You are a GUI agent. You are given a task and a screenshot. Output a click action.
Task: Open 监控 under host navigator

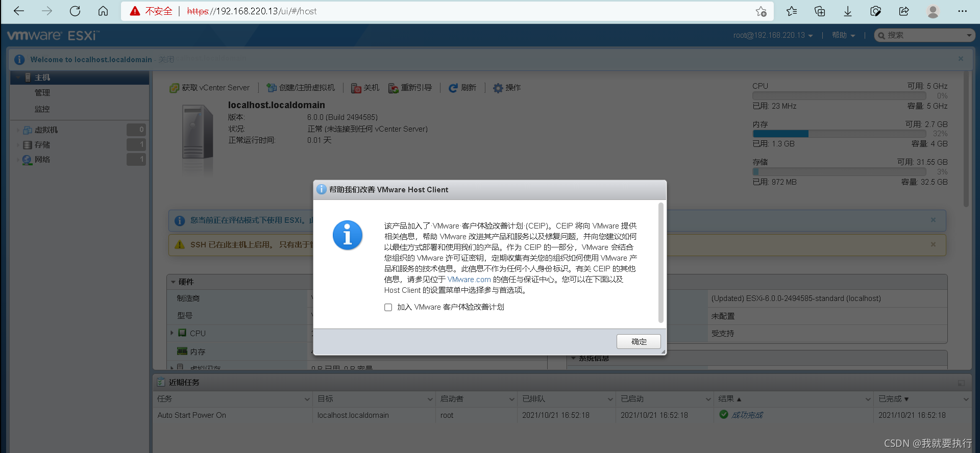pyautogui.click(x=42, y=109)
